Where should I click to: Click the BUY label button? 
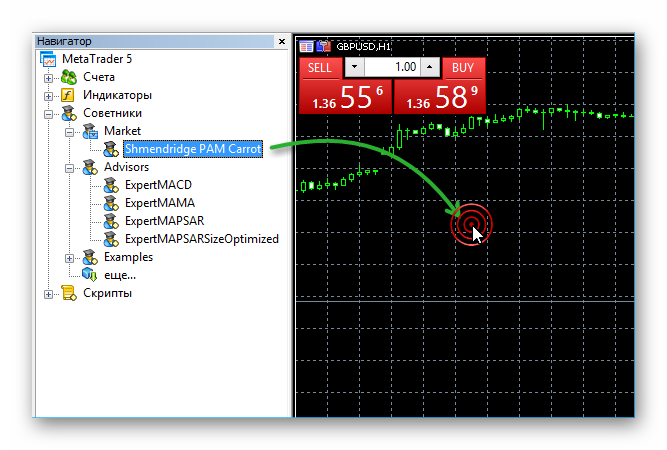tap(462, 68)
